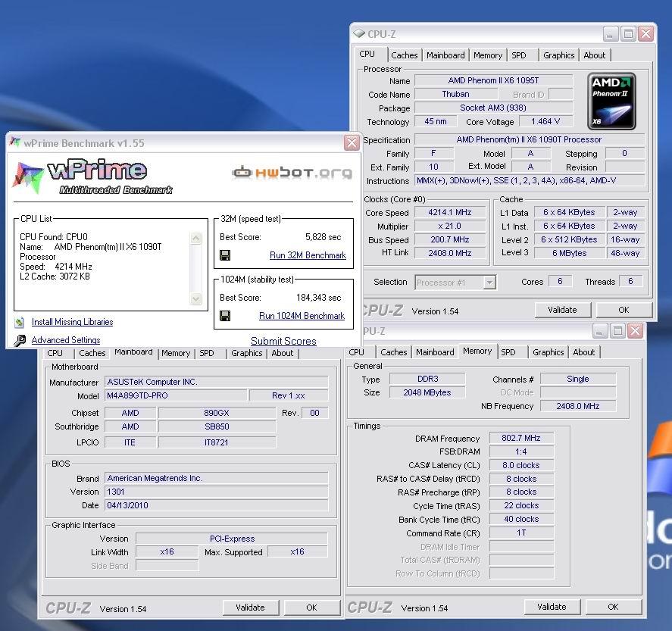Click the Memory Size value 2048 MBytes
This screenshot has height=631, width=672.
pos(427,392)
